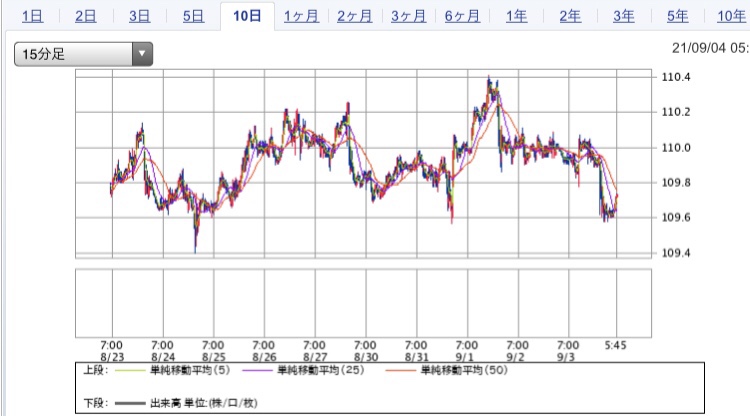Switch to the 5年 period tab
The width and height of the screenshot is (750, 416).
coord(678,16)
